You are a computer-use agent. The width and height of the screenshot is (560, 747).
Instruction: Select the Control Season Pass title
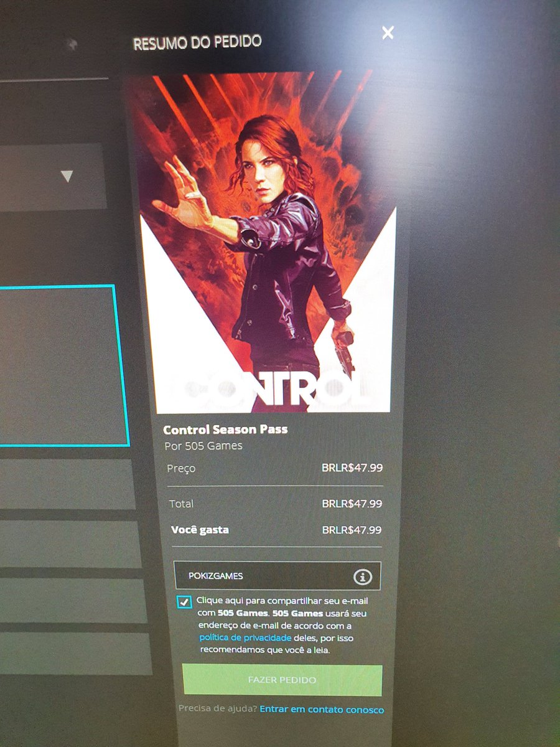[225, 429]
